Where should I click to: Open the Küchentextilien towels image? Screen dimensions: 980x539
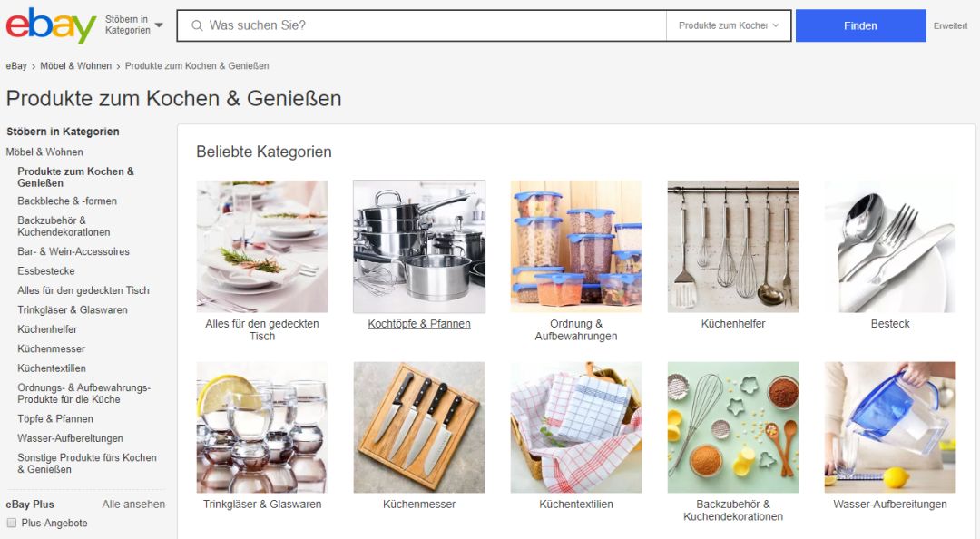pyautogui.click(x=576, y=427)
